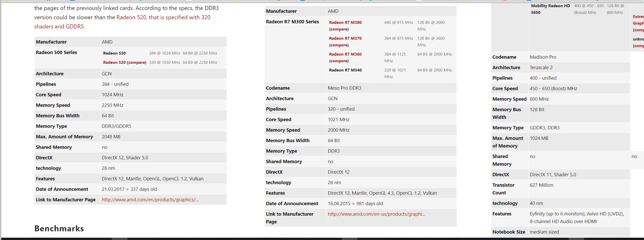Select the '320 @ 1030 MHz' value for Radeon 520
This screenshot has width=644, height=240.
165,62
